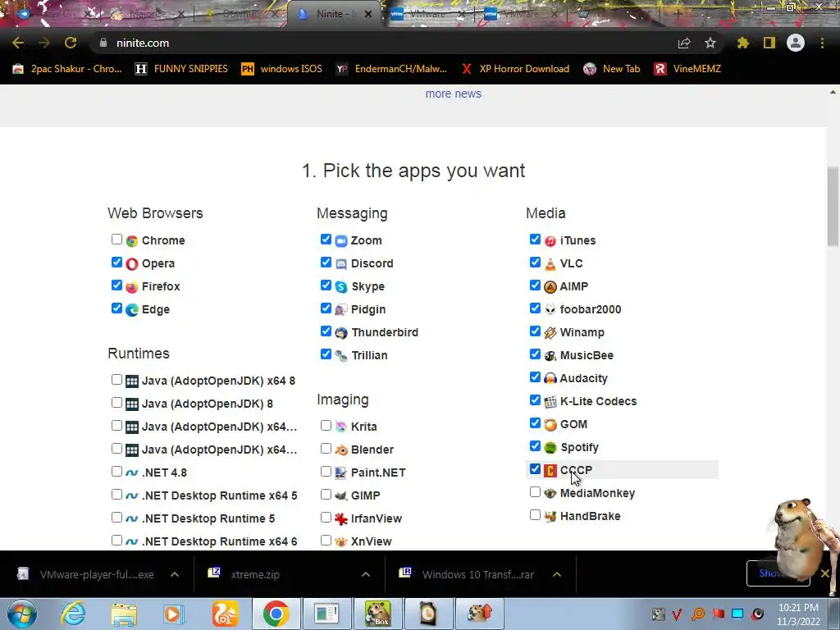This screenshot has height=630, width=840.
Task: Open the Windows Start orb
Action: click(22, 614)
